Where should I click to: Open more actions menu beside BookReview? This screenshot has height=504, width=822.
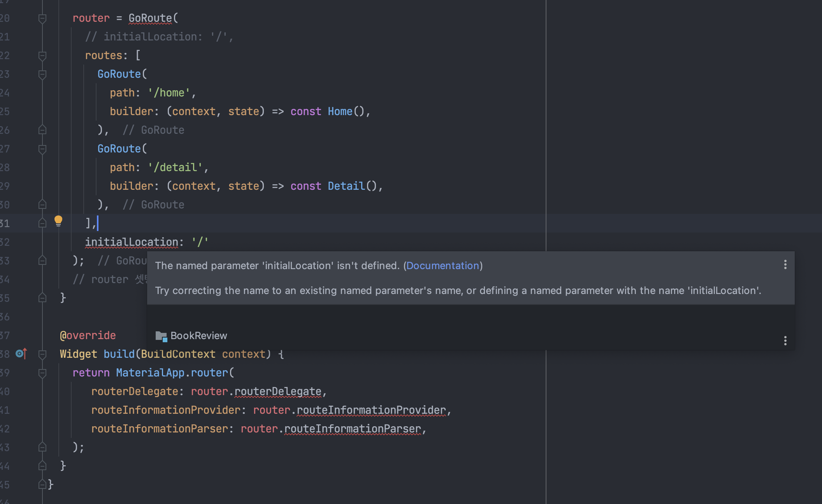click(x=785, y=341)
